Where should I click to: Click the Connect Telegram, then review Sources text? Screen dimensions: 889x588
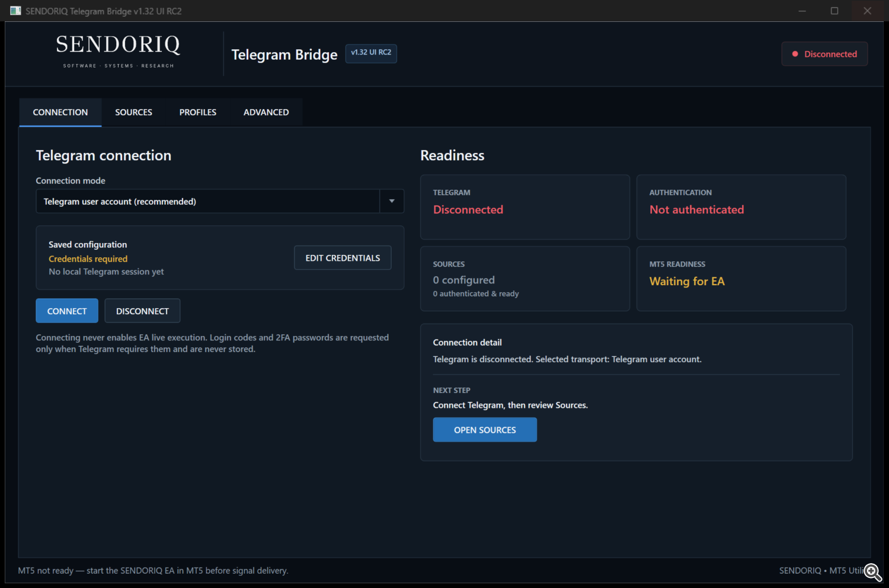coord(510,405)
